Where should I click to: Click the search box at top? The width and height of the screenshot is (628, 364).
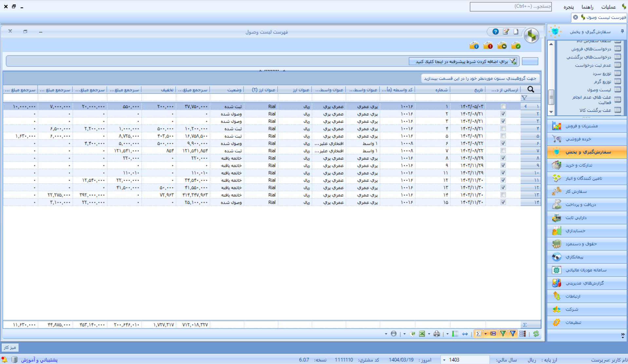click(x=510, y=7)
